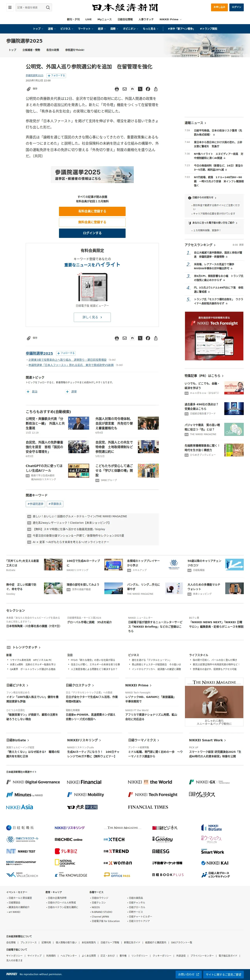This screenshot has width=250, height=980.
Task: Click the note icon under the article
Action: (x=132, y=338)
